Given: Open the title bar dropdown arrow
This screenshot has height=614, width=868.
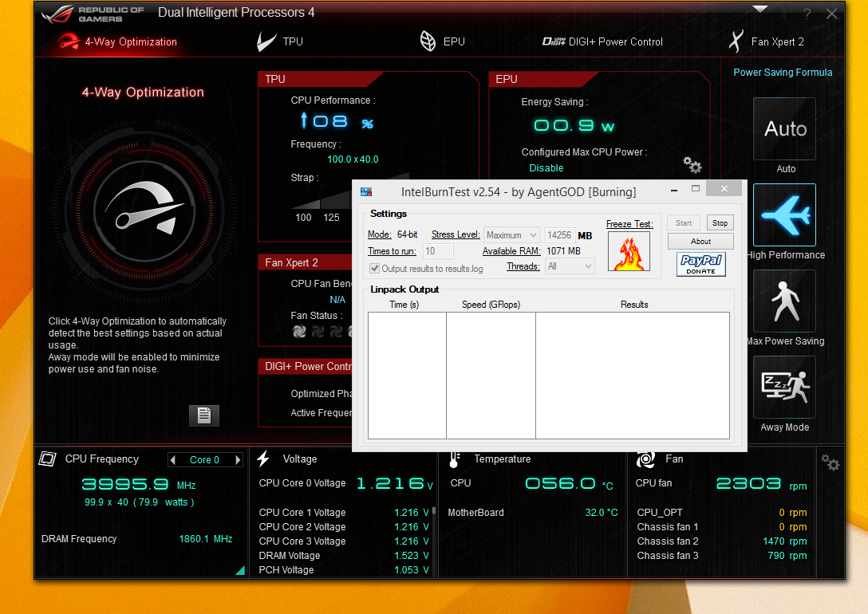Looking at the screenshot, I should [x=760, y=9].
